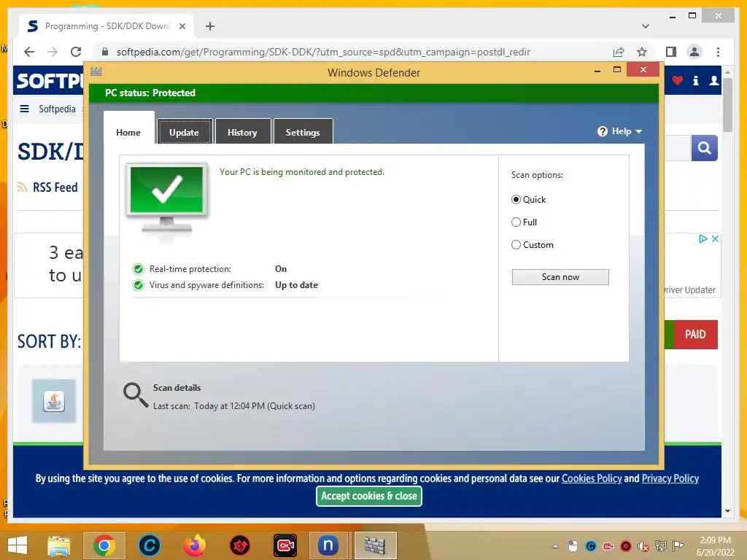The height and width of the screenshot is (560, 747).
Task: Click the Scan details magnifier icon
Action: 136,395
